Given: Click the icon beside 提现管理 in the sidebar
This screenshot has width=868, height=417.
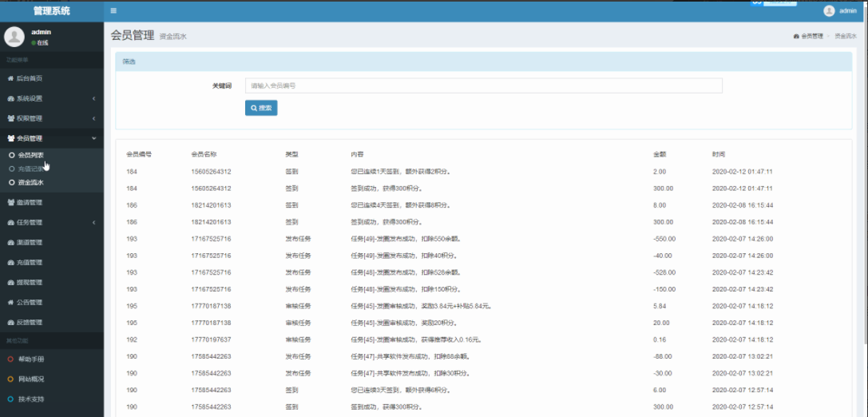Looking at the screenshot, I should (x=10, y=283).
